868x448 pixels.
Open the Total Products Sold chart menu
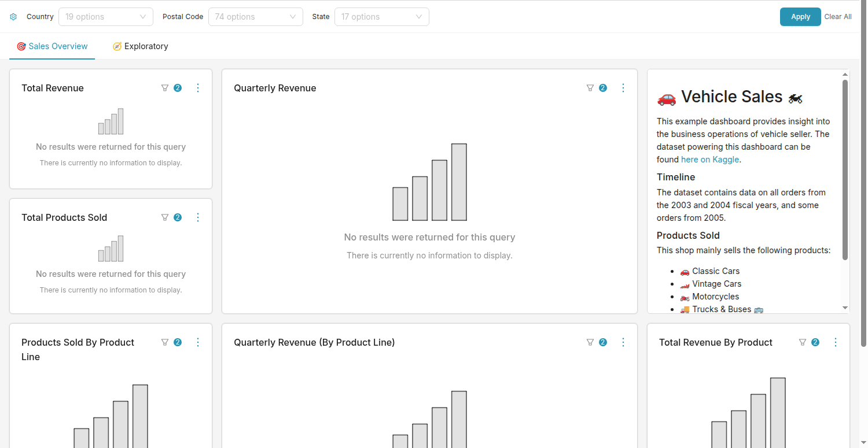point(198,217)
